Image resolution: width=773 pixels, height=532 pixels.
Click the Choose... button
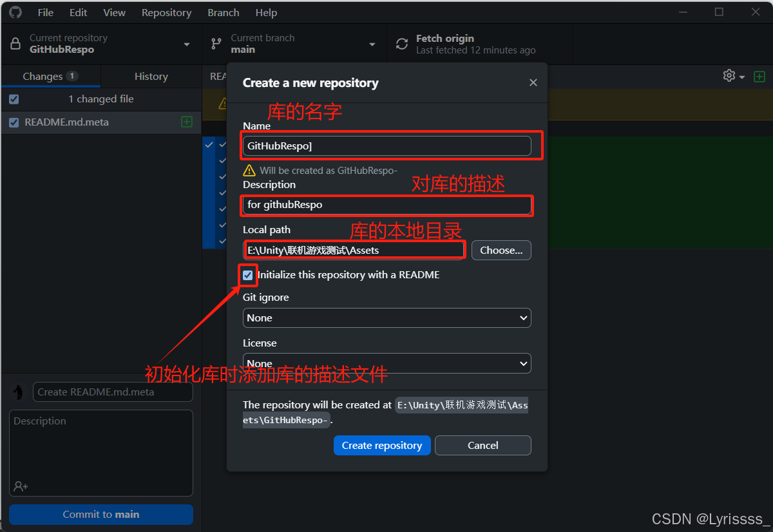pyautogui.click(x=501, y=250)
